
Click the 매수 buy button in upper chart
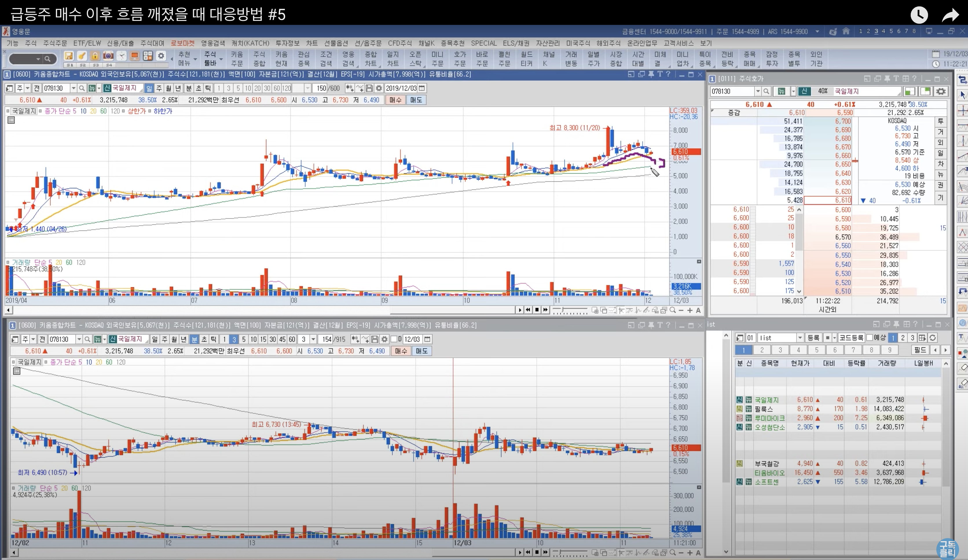[395, 100]
